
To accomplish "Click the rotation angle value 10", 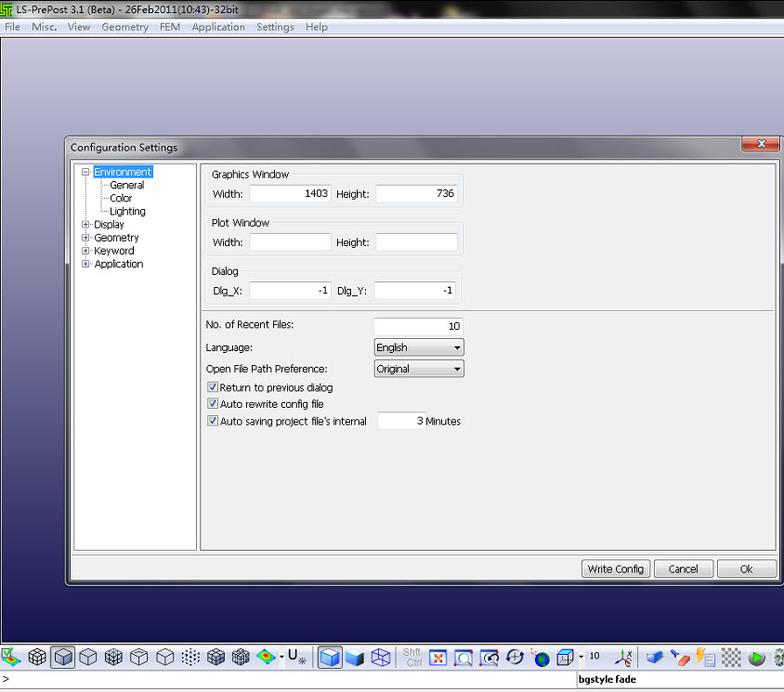I will click(595, 656).
